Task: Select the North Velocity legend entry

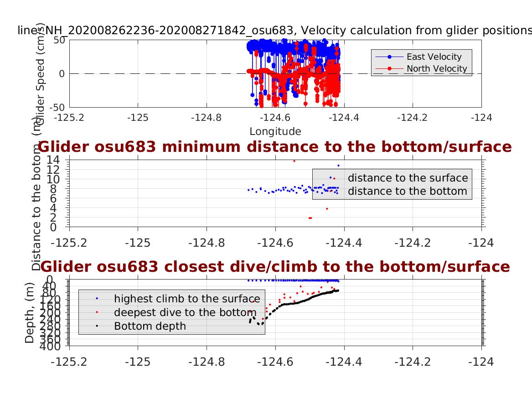Action: (421, 68)
